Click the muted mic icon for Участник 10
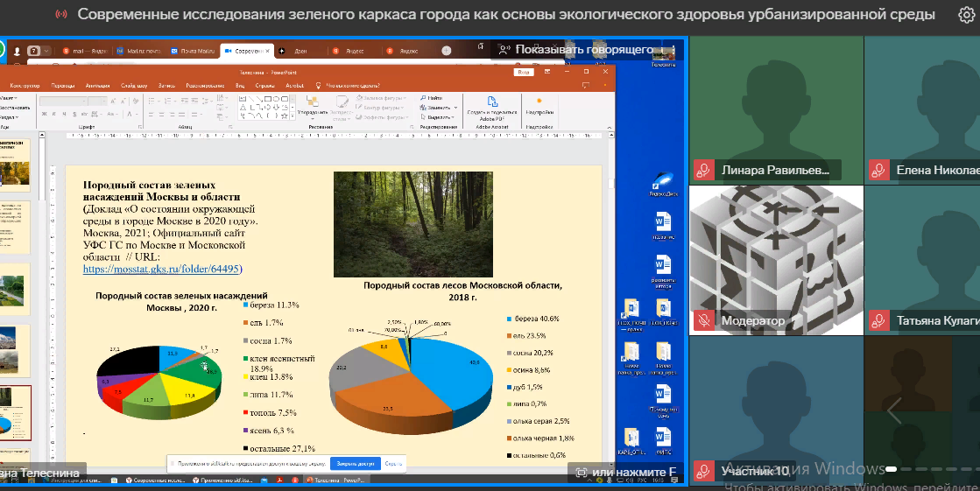 click(x=702, y=471)
